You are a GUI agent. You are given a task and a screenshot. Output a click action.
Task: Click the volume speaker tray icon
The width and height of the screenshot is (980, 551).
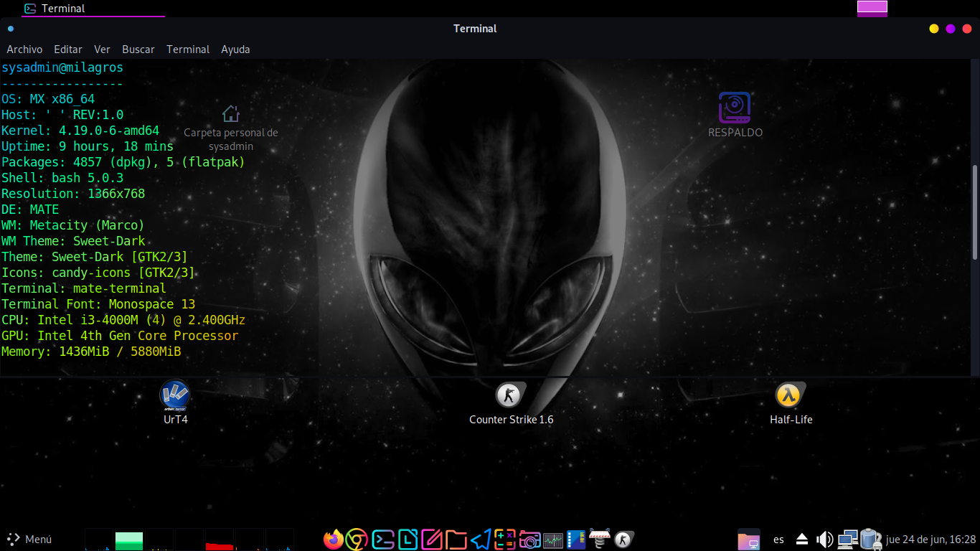[x=825, y=540]
